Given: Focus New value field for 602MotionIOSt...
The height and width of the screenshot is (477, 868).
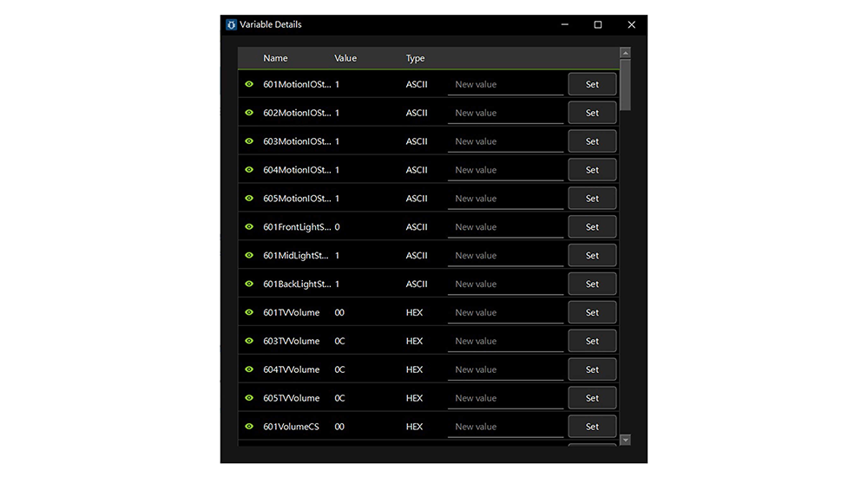Looking at the screenshot, I should pos(505,113).
